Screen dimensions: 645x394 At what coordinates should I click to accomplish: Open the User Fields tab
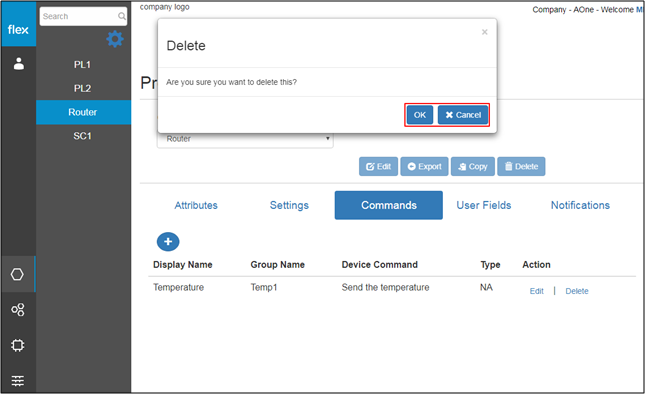(x=484, y=205)
